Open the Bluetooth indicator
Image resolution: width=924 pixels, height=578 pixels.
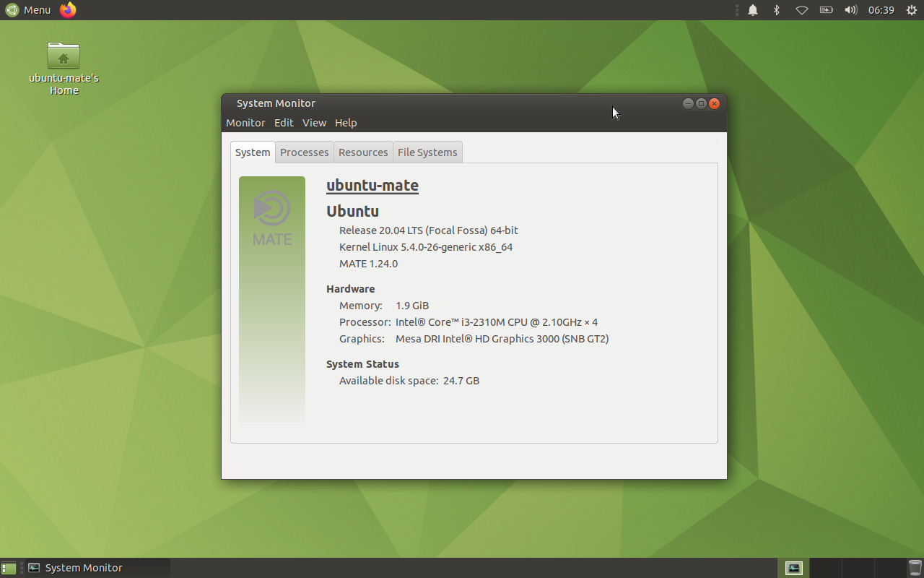click(777, 10)
